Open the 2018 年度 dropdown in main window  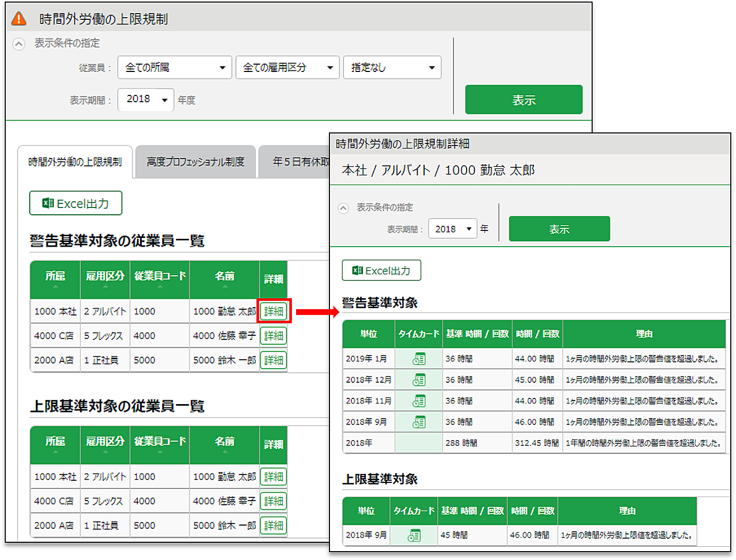pos(146,99)
